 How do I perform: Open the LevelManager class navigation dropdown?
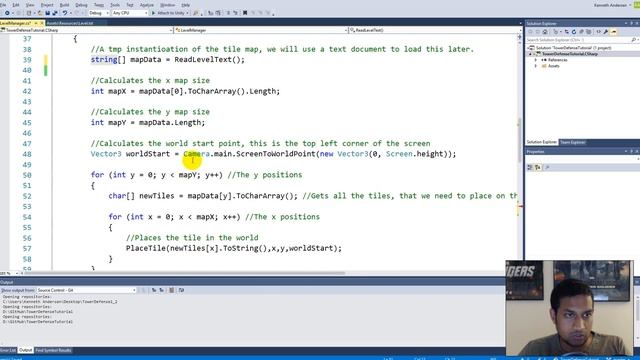[x=261, y=30]
